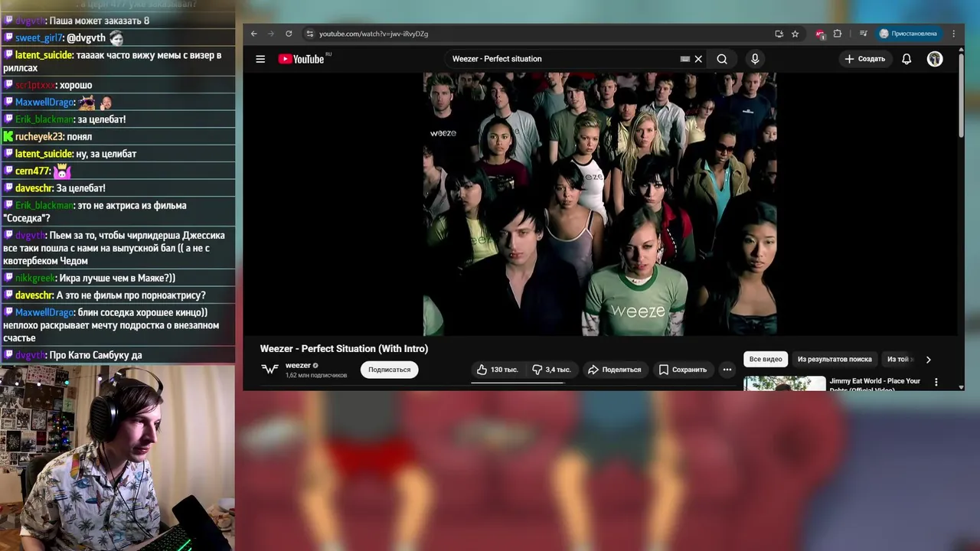
Task: Dislike the video (3,4 тыс.)
Action: (x=551, y=370)
